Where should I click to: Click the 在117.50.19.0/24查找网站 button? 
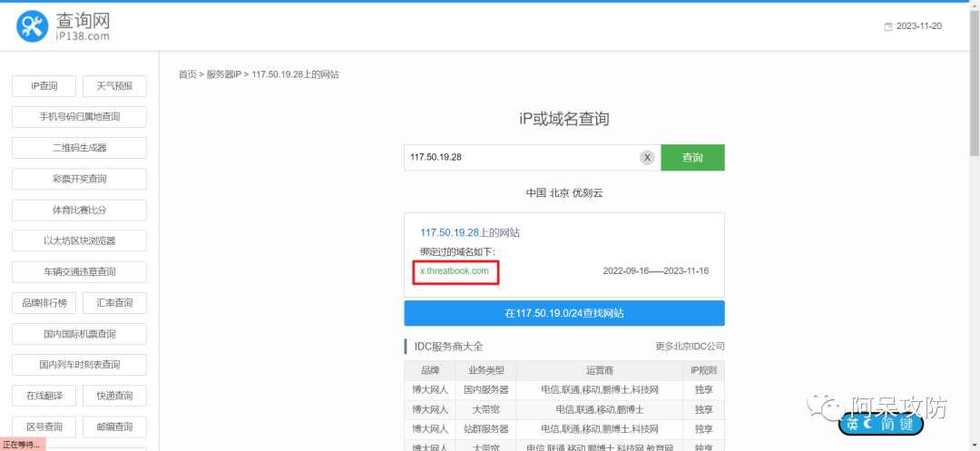pyautogui.click(x=563, y=313)
